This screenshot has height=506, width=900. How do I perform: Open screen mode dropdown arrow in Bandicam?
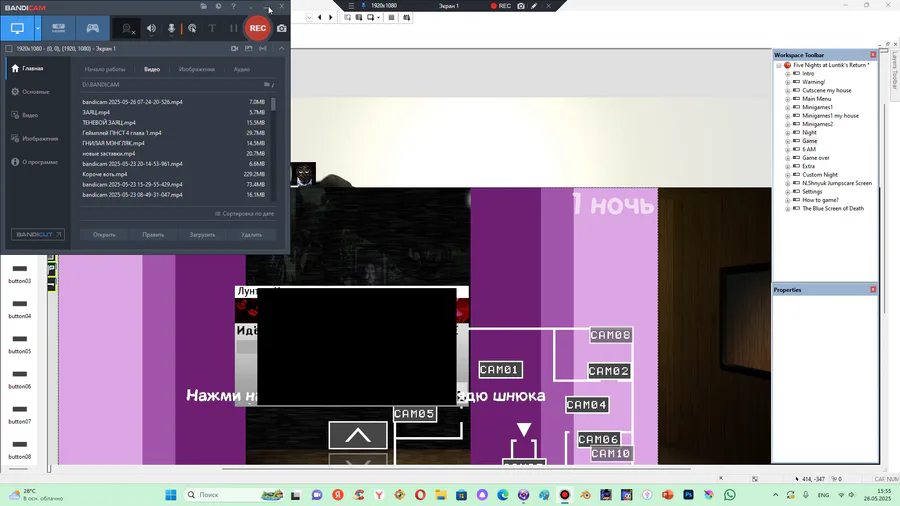[38, 28]
